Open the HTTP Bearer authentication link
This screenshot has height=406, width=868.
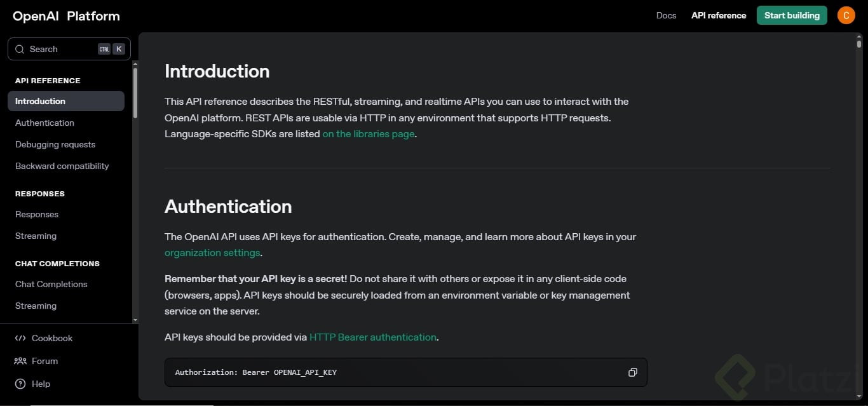point(373,337)
